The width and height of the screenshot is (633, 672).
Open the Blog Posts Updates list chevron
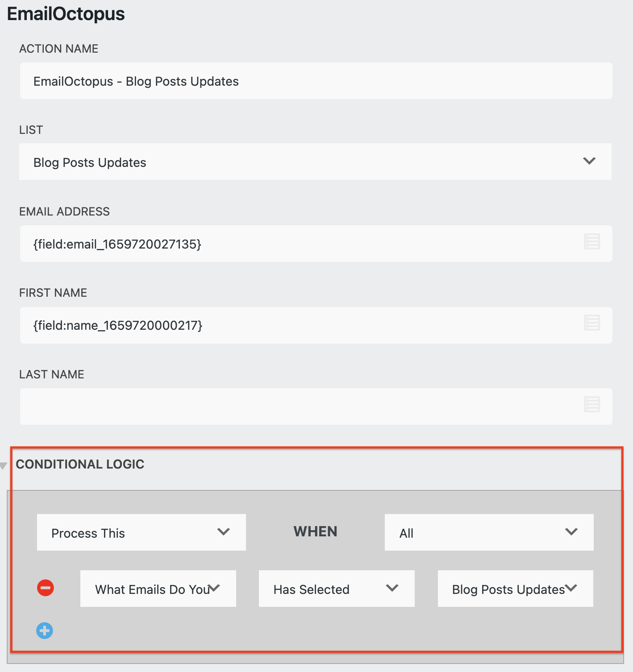[589, 161]
